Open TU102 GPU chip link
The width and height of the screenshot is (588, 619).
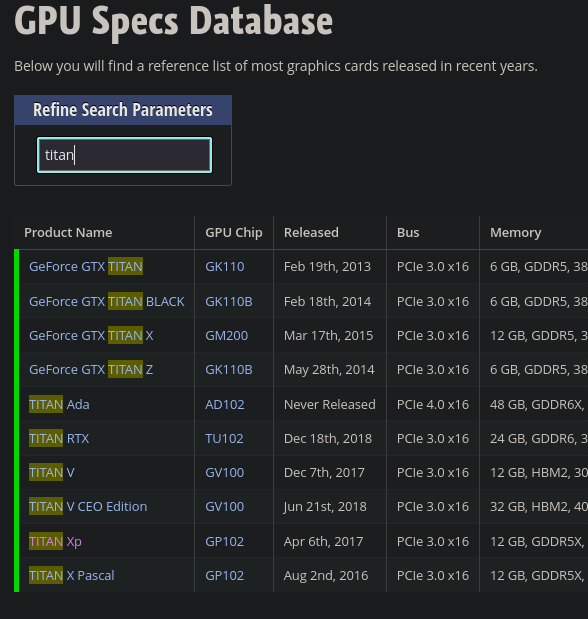point(224,439)
